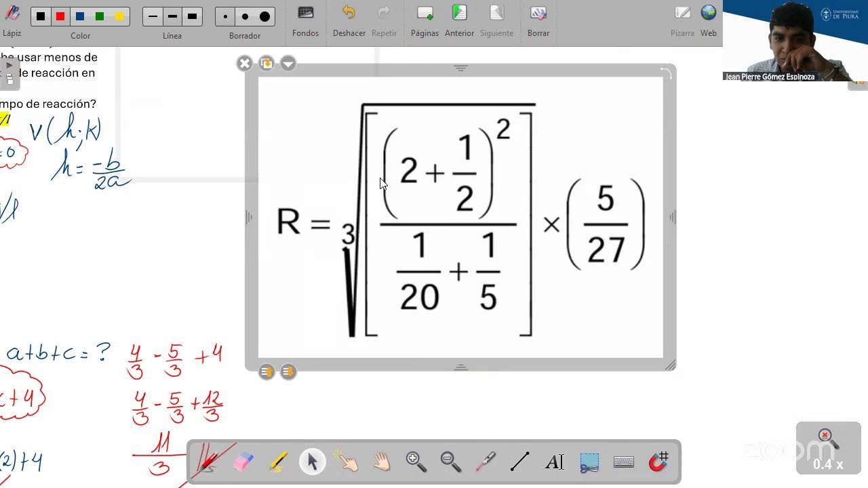Pick the red color swatch

pos(60,16)
